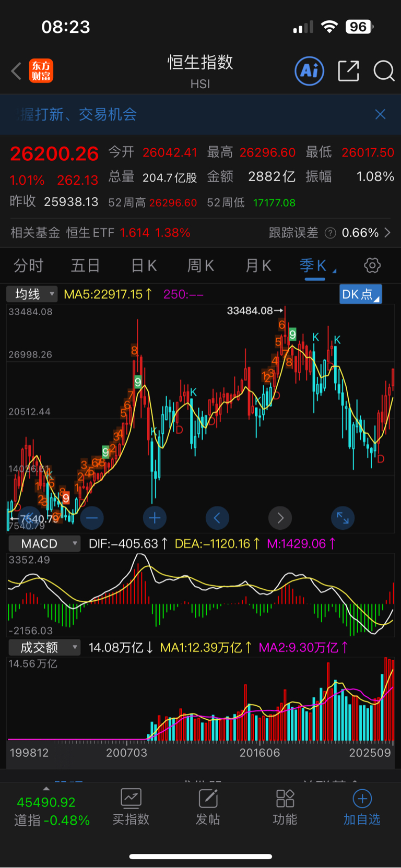Open the 功能 grid icon

point(285,798)
